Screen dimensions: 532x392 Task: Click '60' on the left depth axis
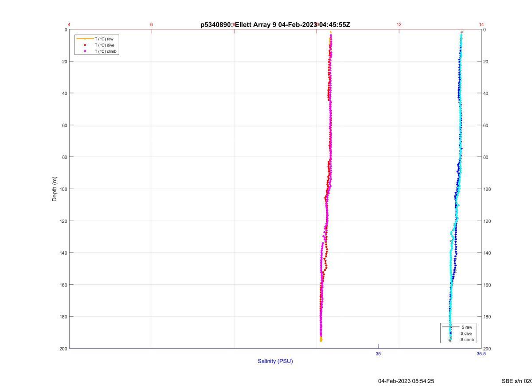click(64, 125)
